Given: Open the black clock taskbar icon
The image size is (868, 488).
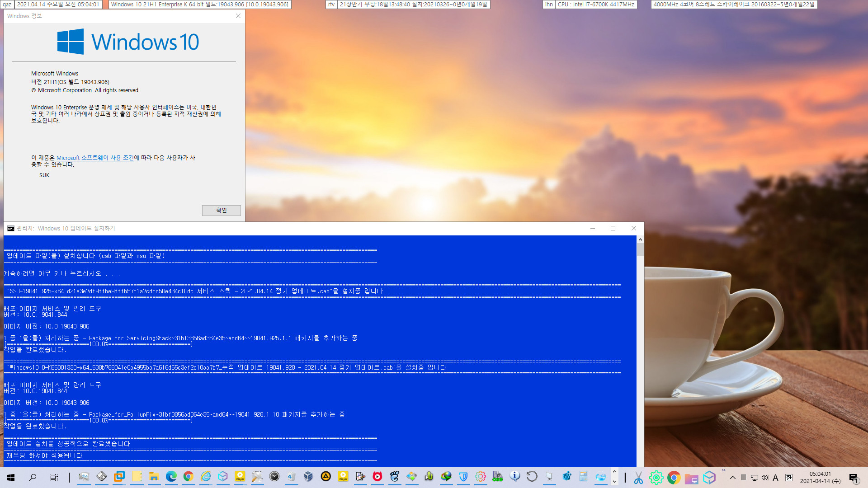Looking at the screenshot, I should (274, 476).
